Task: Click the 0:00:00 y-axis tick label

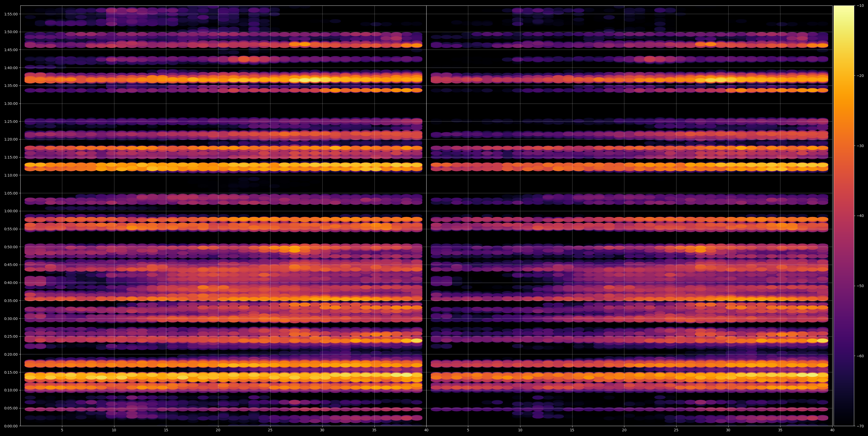Action: pos(11,426)
